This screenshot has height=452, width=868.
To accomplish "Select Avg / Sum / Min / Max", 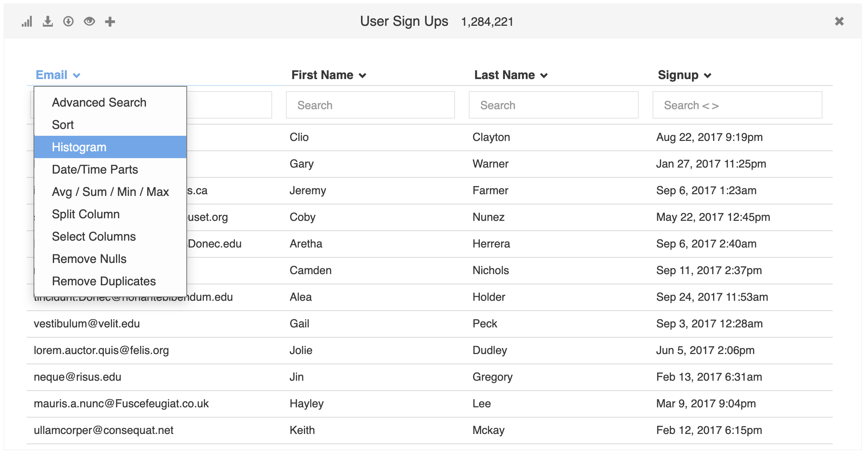I will (110, 192).
